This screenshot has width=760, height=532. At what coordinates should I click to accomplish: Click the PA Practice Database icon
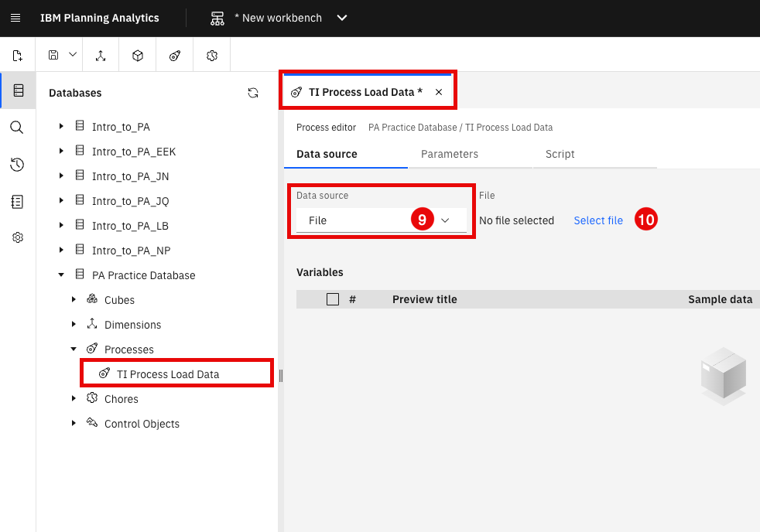pos(80,275)
